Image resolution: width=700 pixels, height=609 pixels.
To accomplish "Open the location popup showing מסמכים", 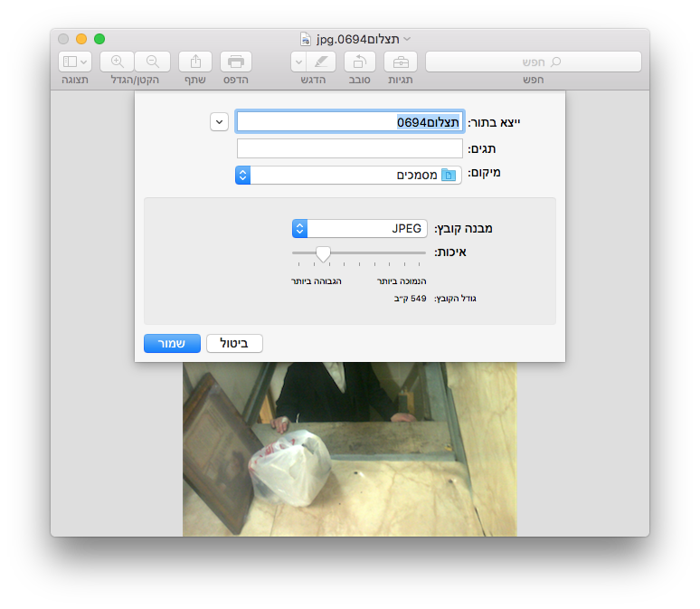I will [348, 176].
